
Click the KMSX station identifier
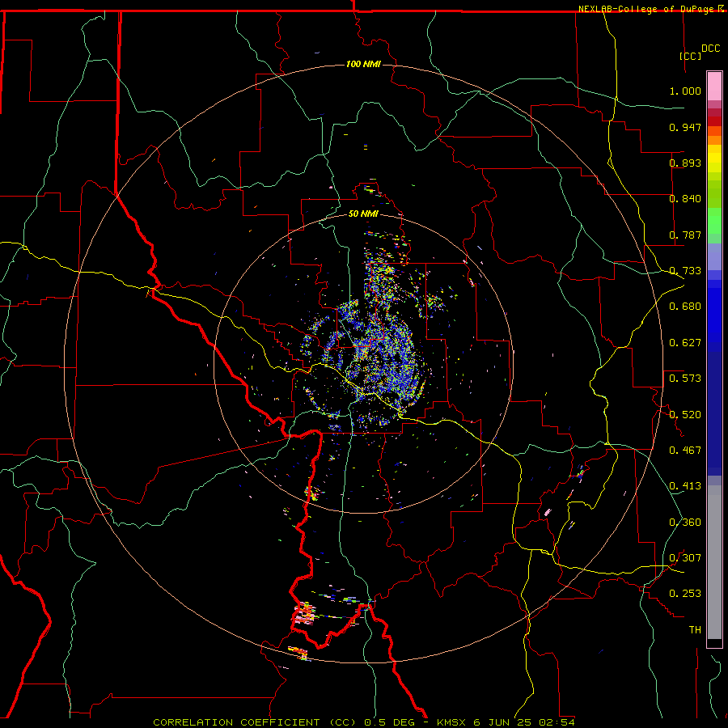click(453, 722)
